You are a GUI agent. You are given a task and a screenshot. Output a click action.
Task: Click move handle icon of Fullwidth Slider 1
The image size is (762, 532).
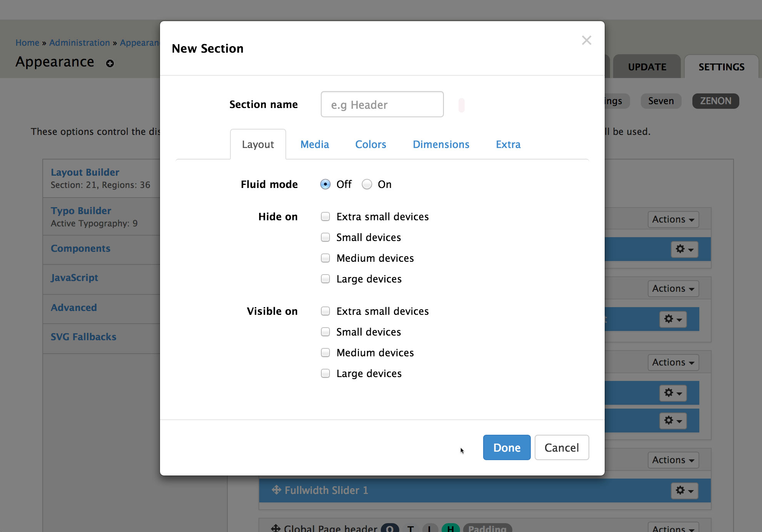[276, 490]
